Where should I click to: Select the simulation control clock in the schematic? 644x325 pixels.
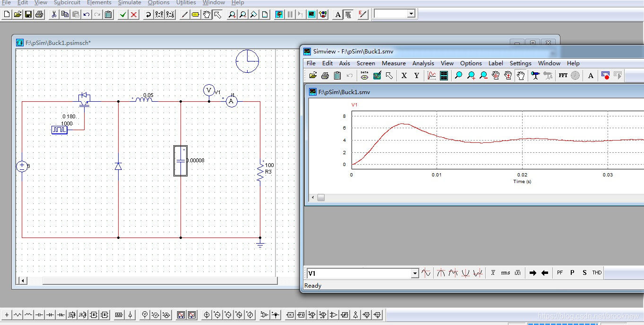click(x=248, y=61)
